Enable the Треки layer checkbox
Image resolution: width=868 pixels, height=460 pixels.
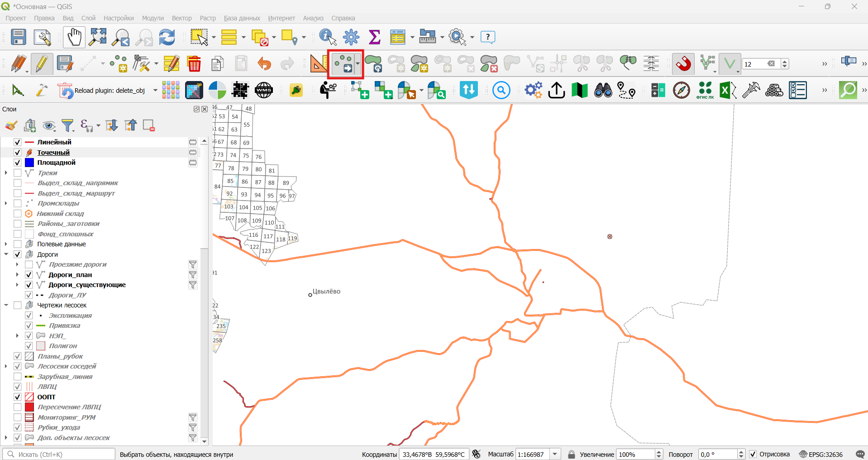pos(18,173)
